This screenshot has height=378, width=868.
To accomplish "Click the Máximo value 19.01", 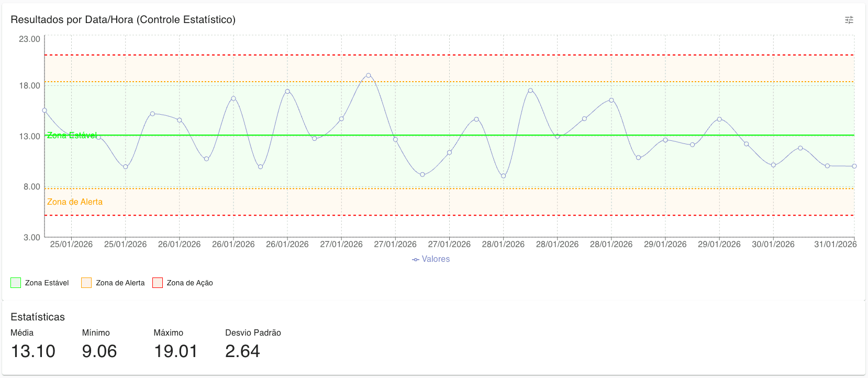I will click(176, 351).
